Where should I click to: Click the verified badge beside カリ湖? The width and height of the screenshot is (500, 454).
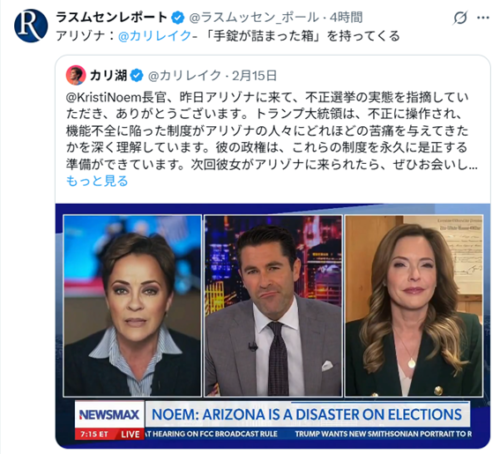tap(137, 76)
